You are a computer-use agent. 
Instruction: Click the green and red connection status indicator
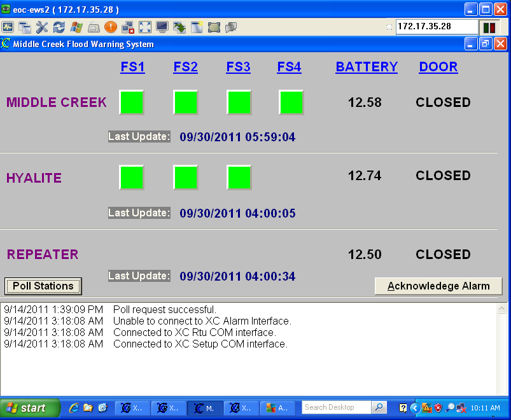tap(489, 27)
